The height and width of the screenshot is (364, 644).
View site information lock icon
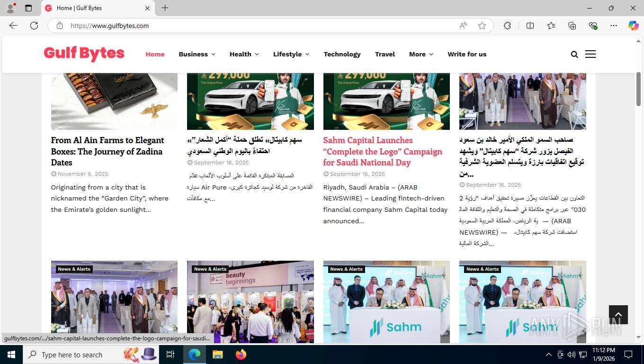[x=60, y=26]
